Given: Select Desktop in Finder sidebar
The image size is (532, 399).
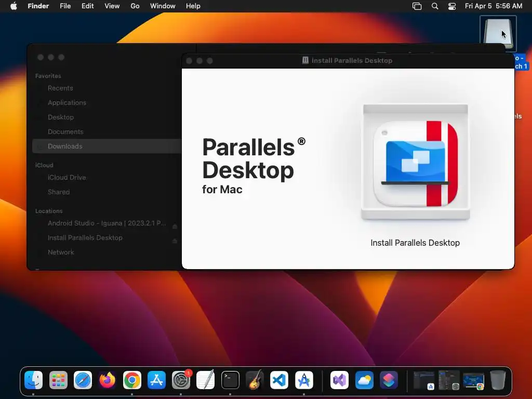Looking at the screenshot, I should (x=107, y=117).
